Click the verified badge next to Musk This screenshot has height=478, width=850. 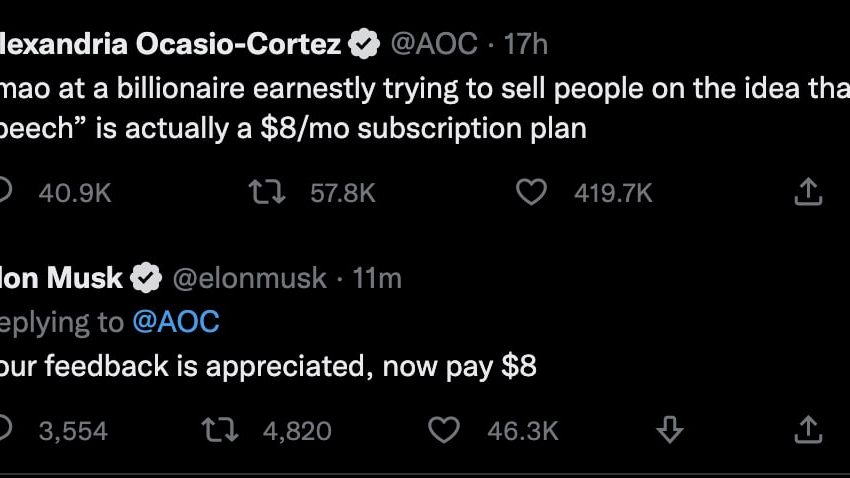click(147, 278)
